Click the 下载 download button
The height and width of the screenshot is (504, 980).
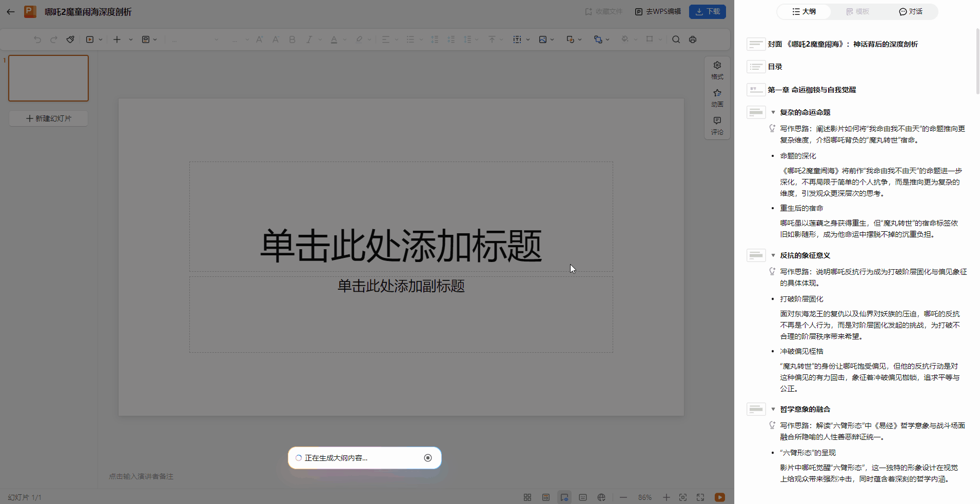(x=708, y=12)
